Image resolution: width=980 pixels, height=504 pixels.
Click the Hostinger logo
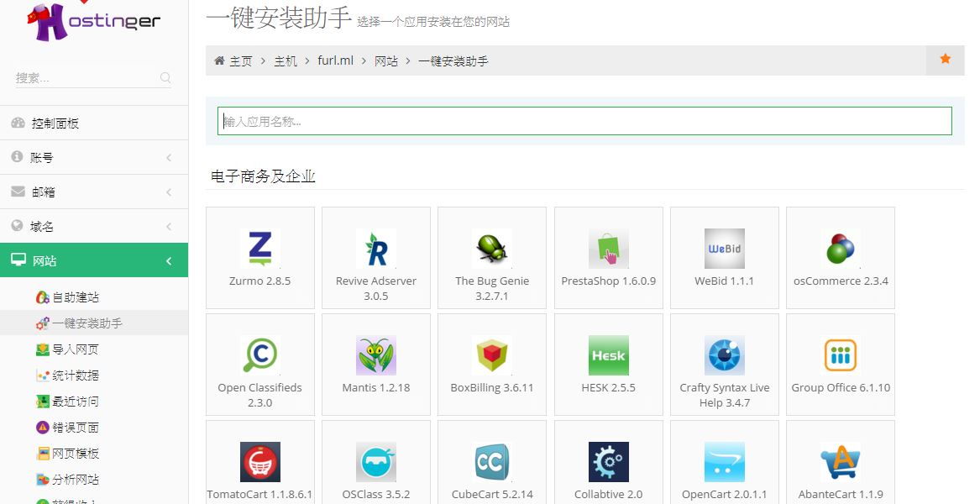[94, 21]
